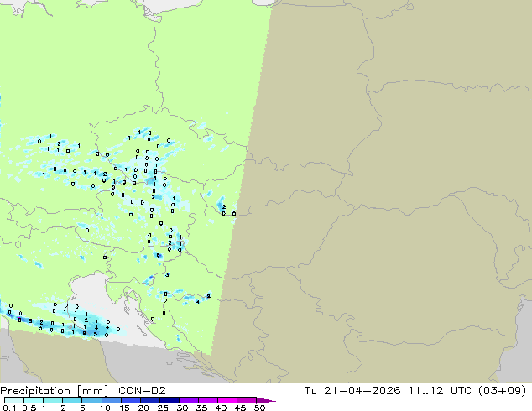Pick the 10–15 mm legend color box

[111, 400]
